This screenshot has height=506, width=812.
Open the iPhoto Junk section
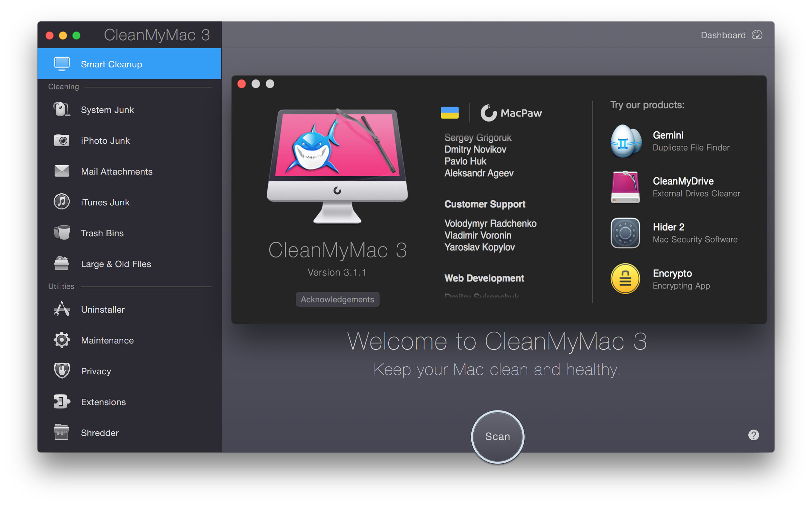click(129, 140)
